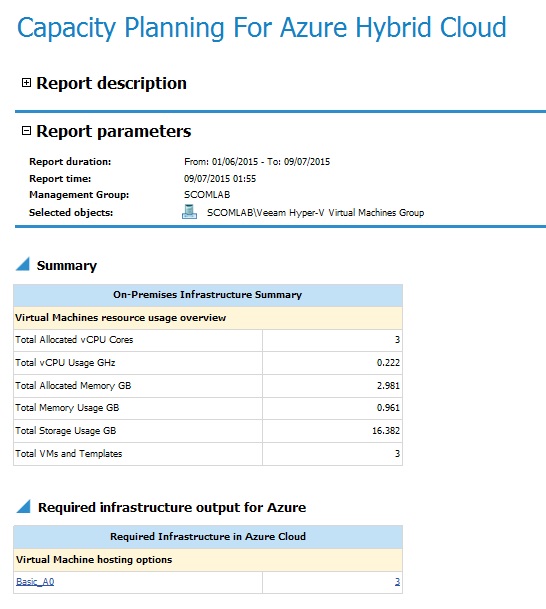Click the Required Infrastructure in Azure Cloud header
The height and width of the screenshot is (609, 546).
click(208, 537)
